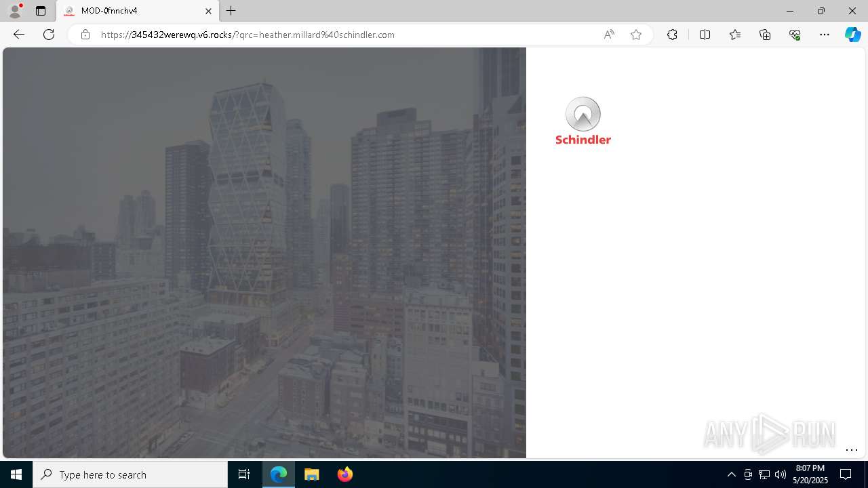Screen dimensions: 868x488
Task: Open Task View
Action: pyautogui.click(x=244, y=474)
